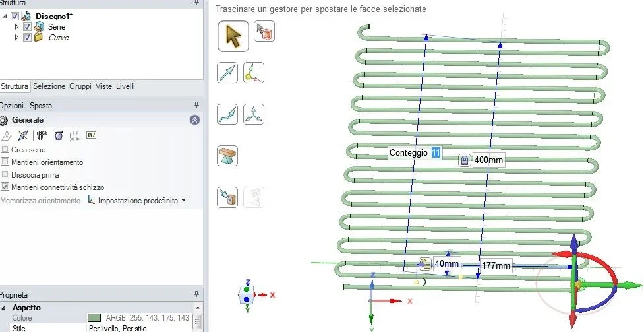Open the Impostazione predefinita dropdown
This screenshot has height=332, width=644.
pos(136,201)
